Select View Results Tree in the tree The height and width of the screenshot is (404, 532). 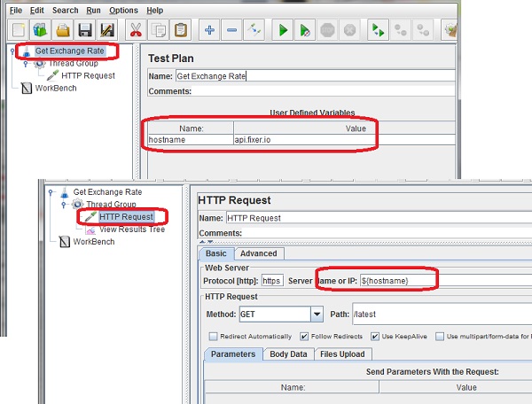coord(131,229)
